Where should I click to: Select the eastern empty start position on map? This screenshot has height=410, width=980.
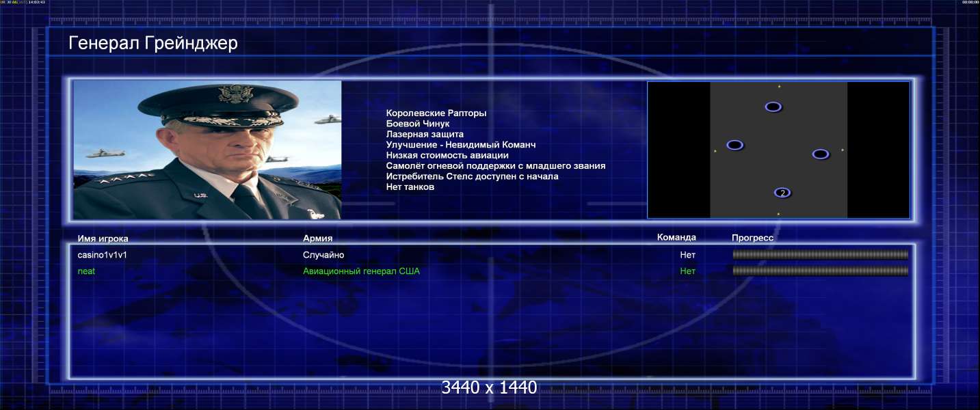[x=821, y=154]
